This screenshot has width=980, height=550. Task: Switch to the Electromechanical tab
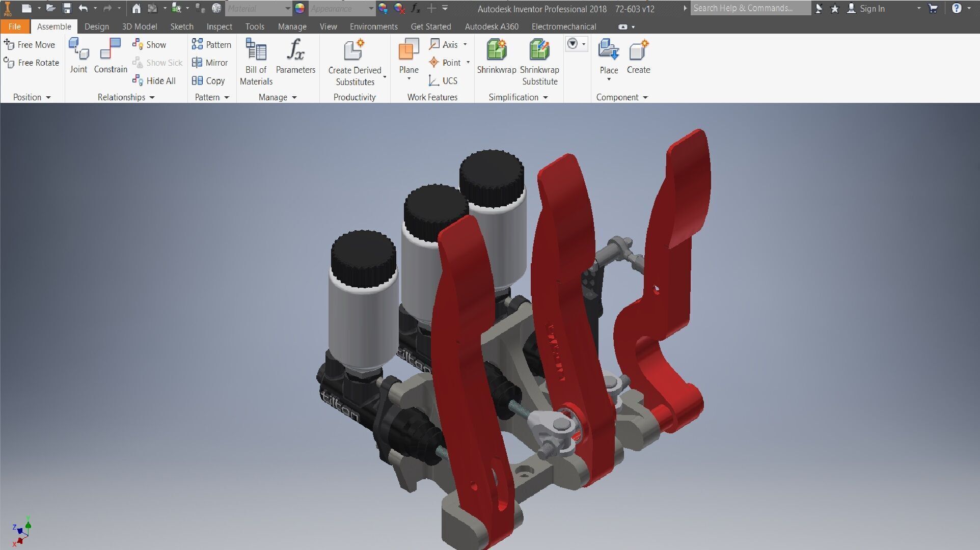point(563,26)
